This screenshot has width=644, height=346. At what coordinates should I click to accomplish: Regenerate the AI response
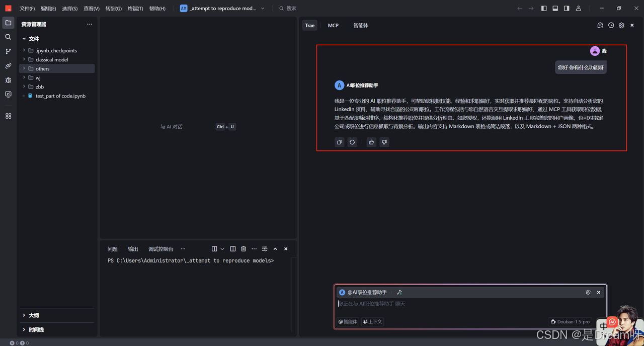click(x=352, y=142)
